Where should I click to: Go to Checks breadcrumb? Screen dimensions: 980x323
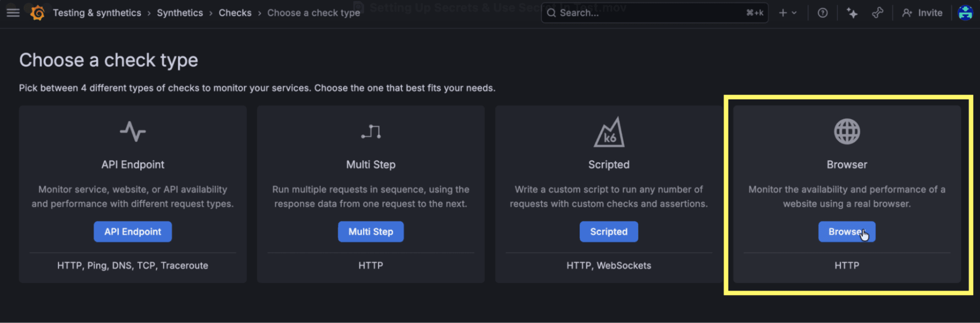235,13
